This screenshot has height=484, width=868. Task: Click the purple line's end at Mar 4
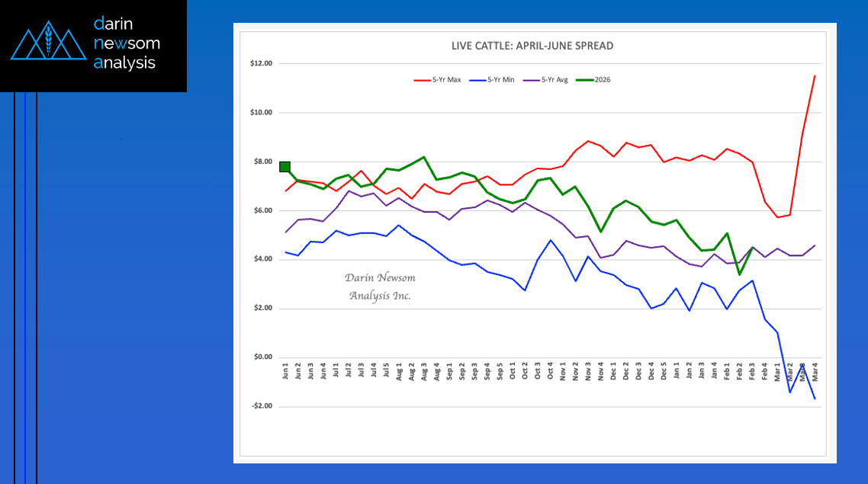point(815,245)
